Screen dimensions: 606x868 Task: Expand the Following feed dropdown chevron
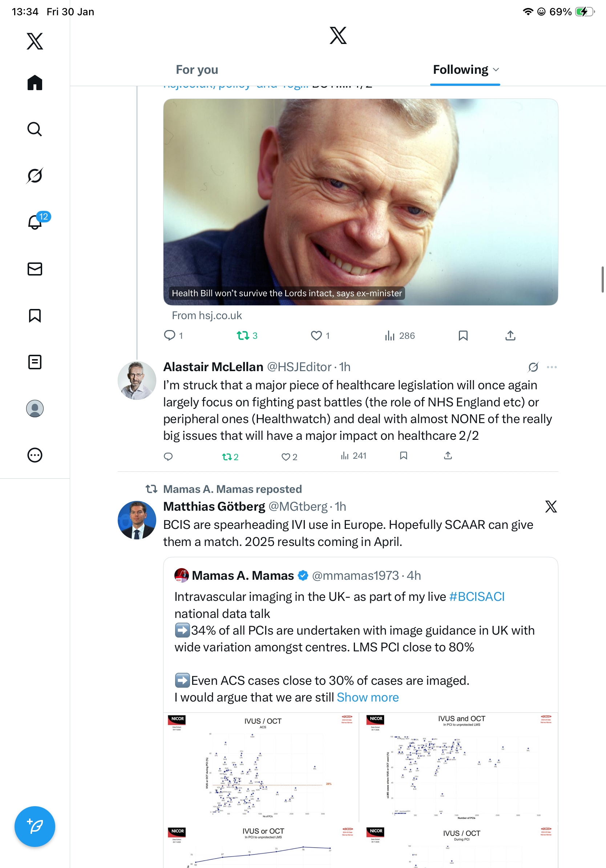[x=496, y=69]
